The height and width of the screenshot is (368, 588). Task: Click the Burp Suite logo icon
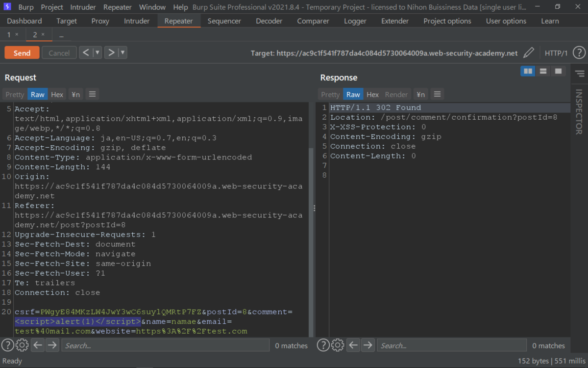point(7,7)
